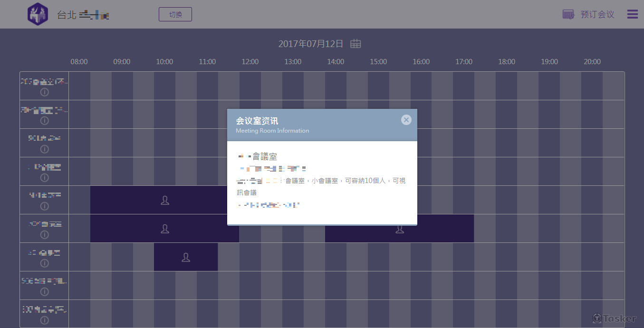Select empty 20:00 slot in second room row
Image resolution: width=644 pixels, height=328 pixels.
point(592,114)
